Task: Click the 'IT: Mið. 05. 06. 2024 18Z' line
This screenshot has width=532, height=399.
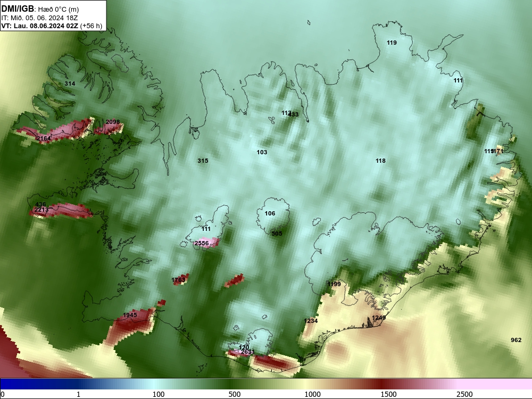Action: point(39,18)
